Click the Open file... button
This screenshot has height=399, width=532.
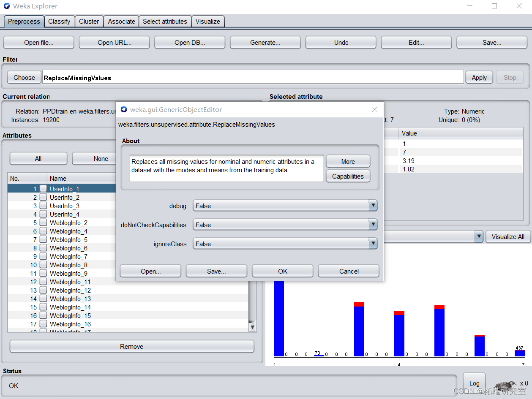38,42
